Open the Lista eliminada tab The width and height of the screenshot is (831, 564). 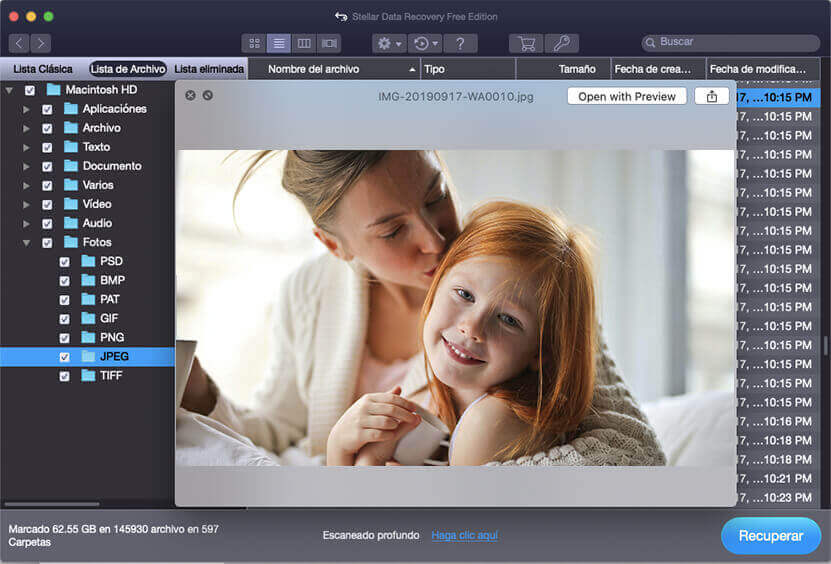[209, 69]
